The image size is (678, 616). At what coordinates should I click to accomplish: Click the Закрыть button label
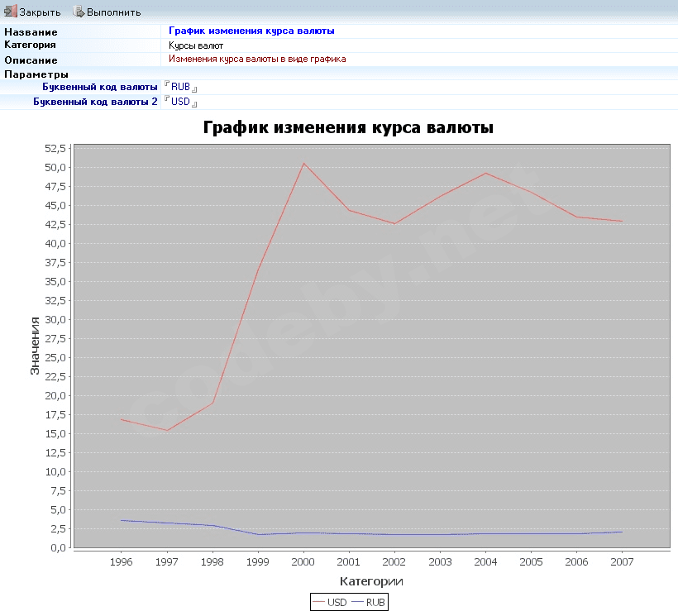click(x=40, y=12)
